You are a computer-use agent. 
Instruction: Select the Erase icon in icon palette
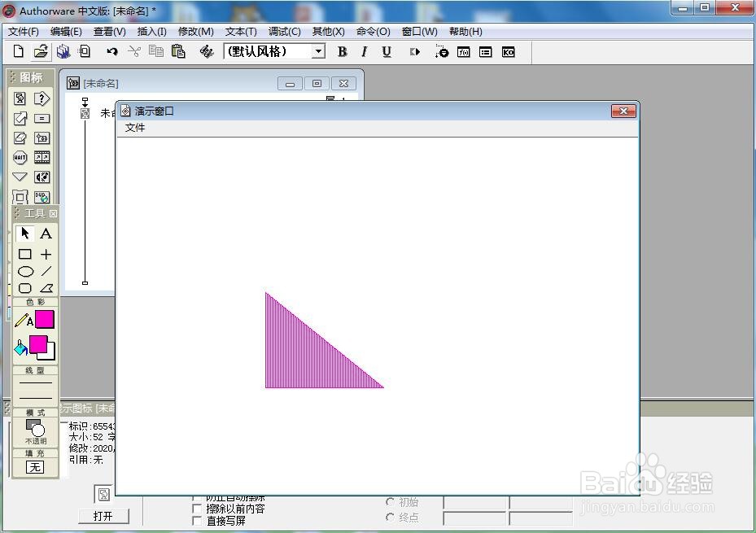20,138
